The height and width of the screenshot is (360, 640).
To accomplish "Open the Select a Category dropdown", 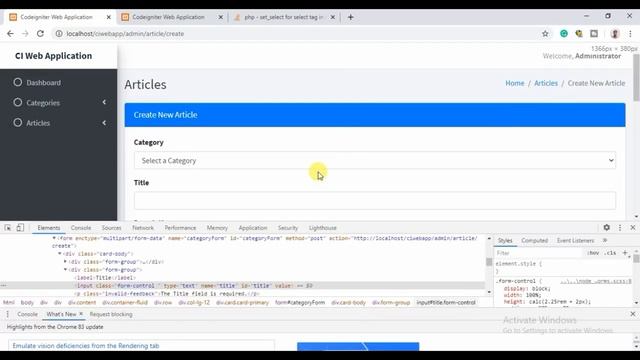I will (x=375, y=160).
